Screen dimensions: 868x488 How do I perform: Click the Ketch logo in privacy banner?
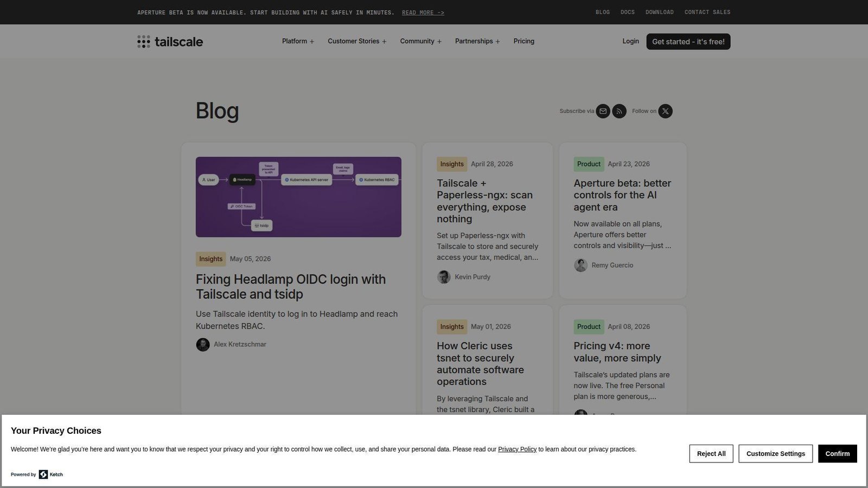tap(51, 474)
